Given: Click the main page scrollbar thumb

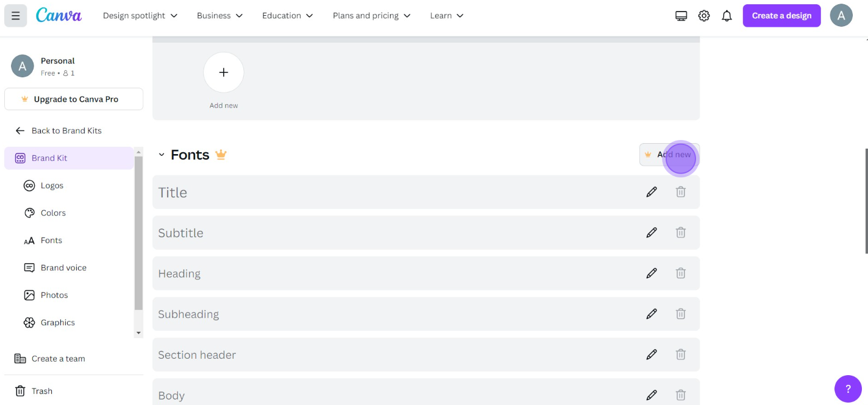Looking at the screenshot, I should (866, 201).
